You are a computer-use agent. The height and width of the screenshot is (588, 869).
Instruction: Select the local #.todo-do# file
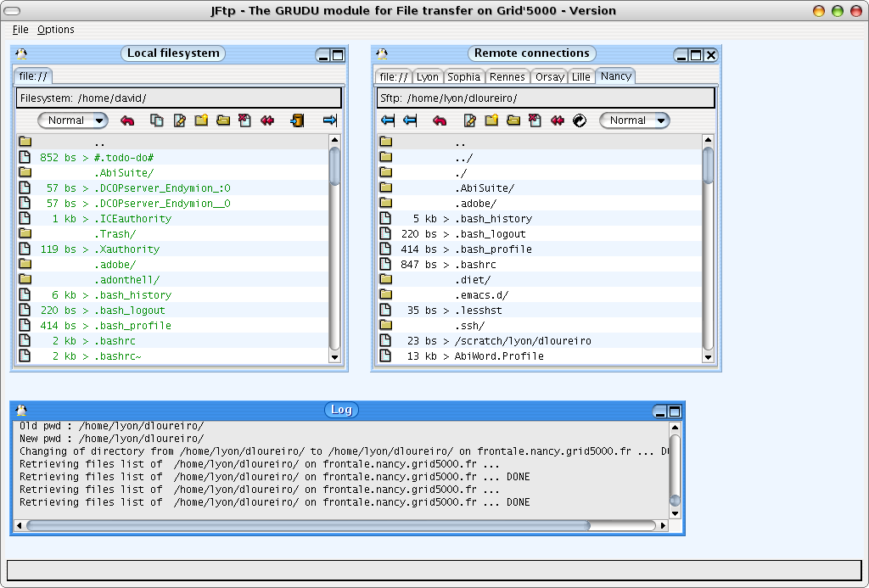coord(173,157)
